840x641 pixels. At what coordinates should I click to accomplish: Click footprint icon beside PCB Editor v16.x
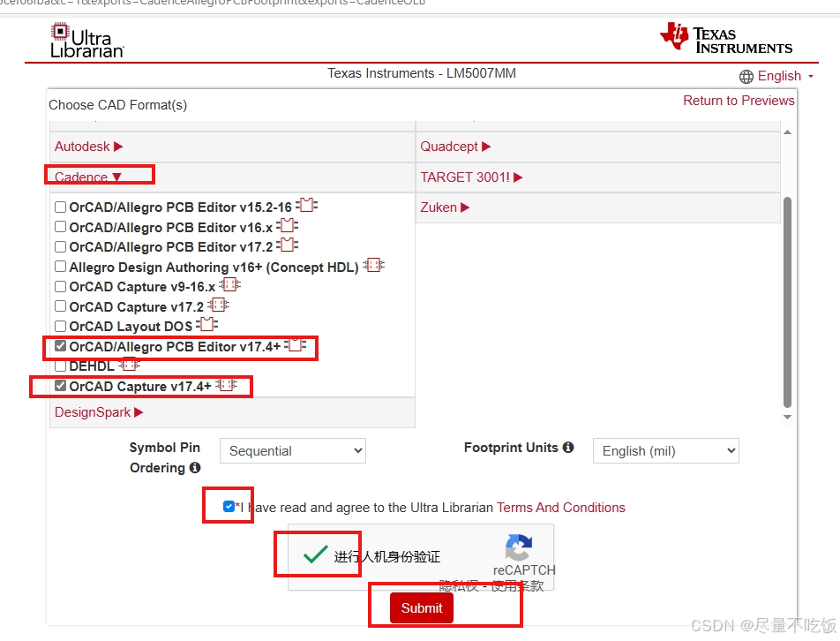click(287, 226)
